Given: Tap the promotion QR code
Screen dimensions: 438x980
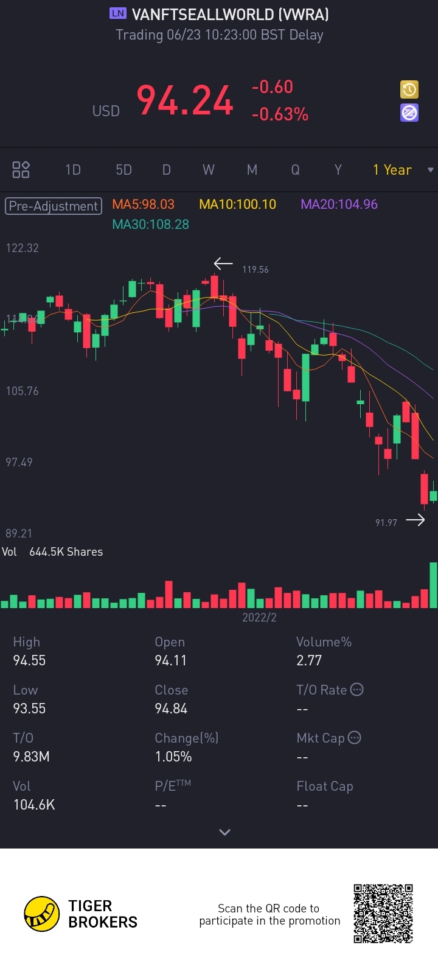Looking at the screenshot, I should click(x=383, y=914).
